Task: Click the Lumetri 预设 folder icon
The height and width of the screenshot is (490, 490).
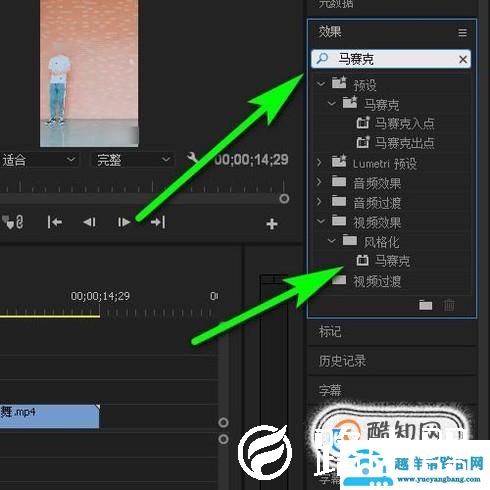Action: 339,162
